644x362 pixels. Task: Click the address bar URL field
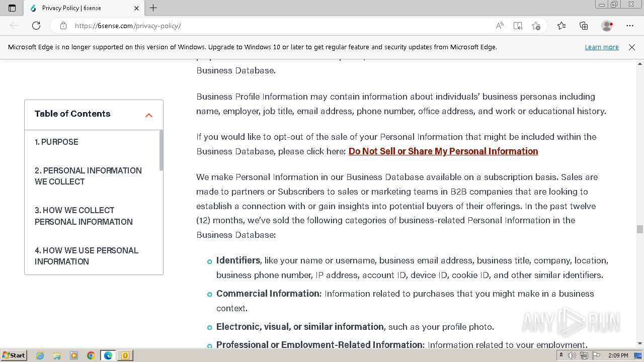coord(282,26)
